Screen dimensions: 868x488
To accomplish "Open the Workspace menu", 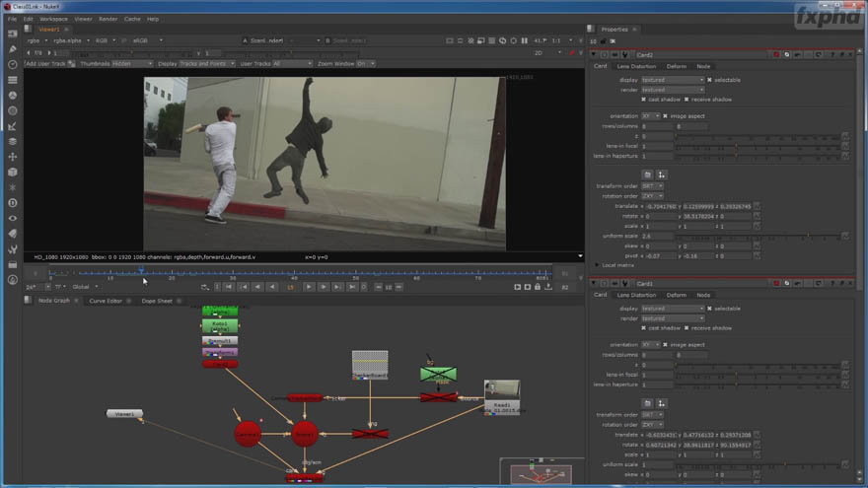I will tap(53, 19).
